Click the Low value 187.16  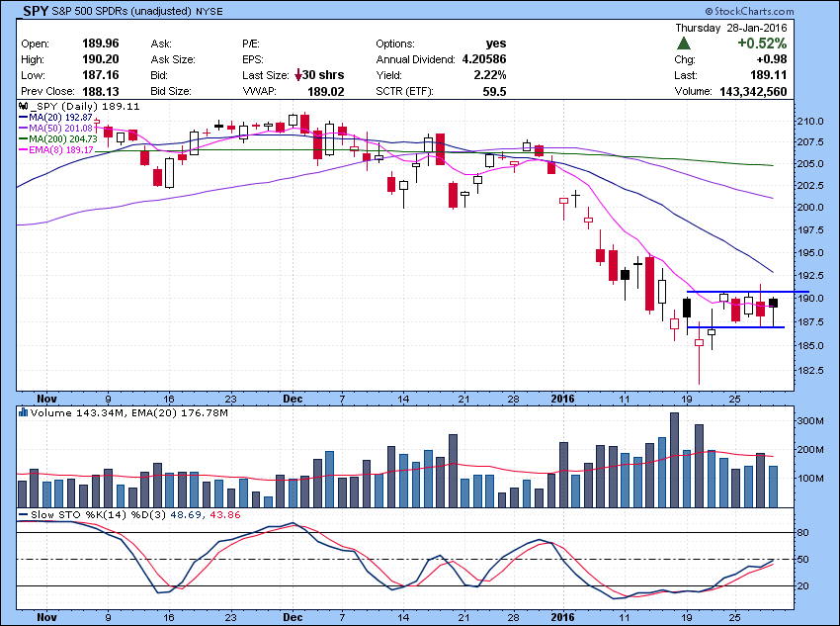click(x=100, y=75)
